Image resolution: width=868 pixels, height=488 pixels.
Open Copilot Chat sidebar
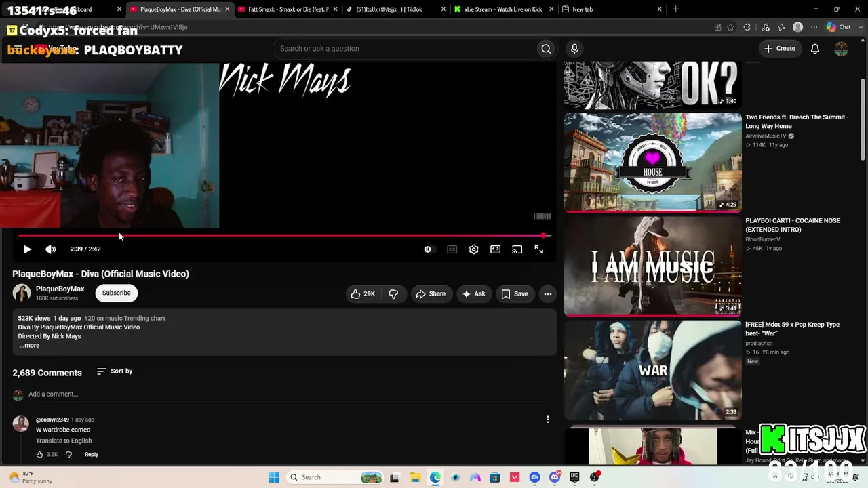839,27
